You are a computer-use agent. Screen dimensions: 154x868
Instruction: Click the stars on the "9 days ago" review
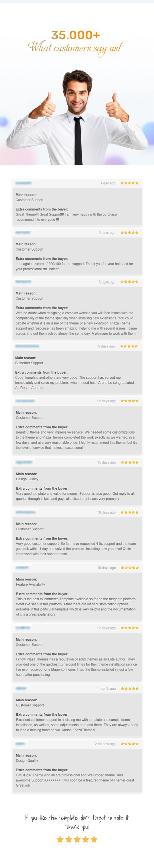(x=129, y=346)
